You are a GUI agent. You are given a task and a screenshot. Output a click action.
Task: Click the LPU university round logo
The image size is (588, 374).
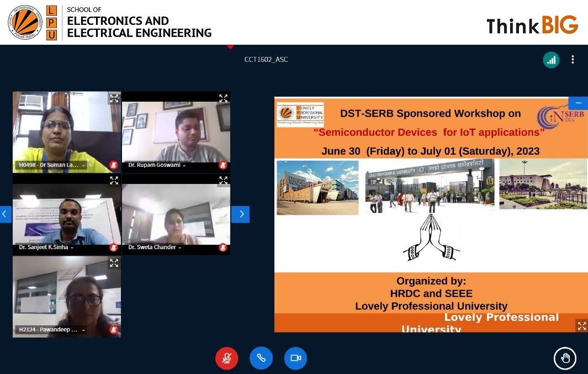coord(25,23)
